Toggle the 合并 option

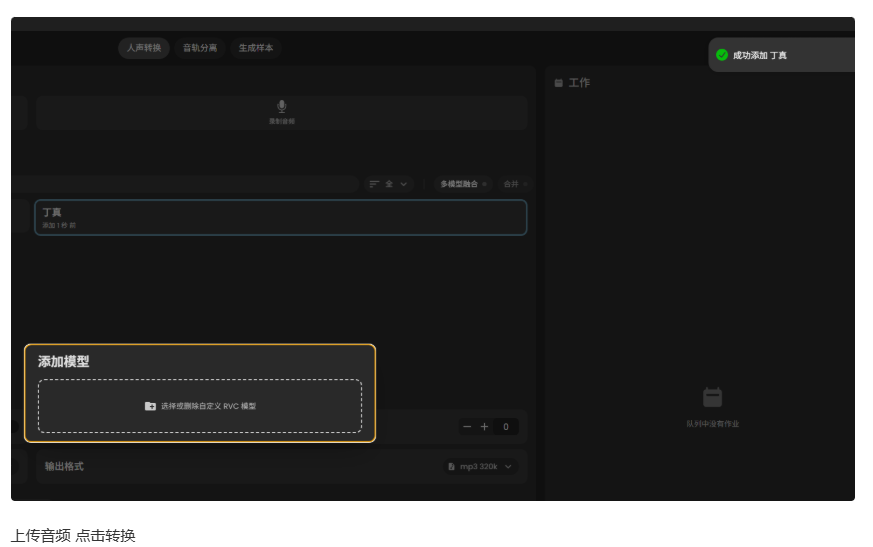pos(514,184)
